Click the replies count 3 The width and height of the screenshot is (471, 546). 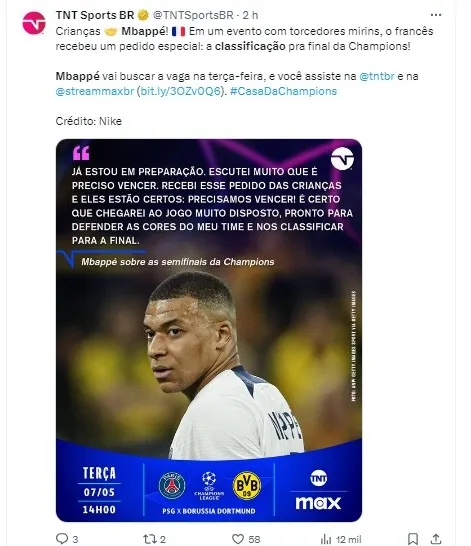(x=75, y=539)
